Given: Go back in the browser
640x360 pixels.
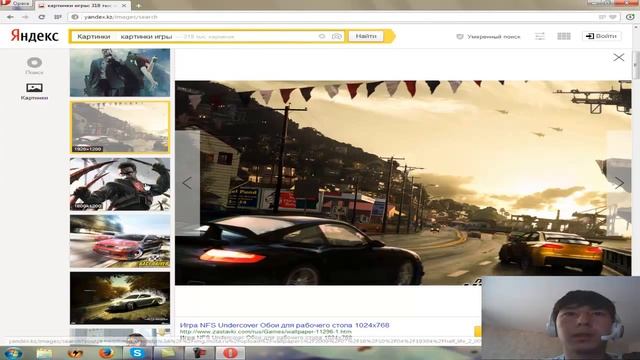Looking at the screenshot, I should coord(10,17).
